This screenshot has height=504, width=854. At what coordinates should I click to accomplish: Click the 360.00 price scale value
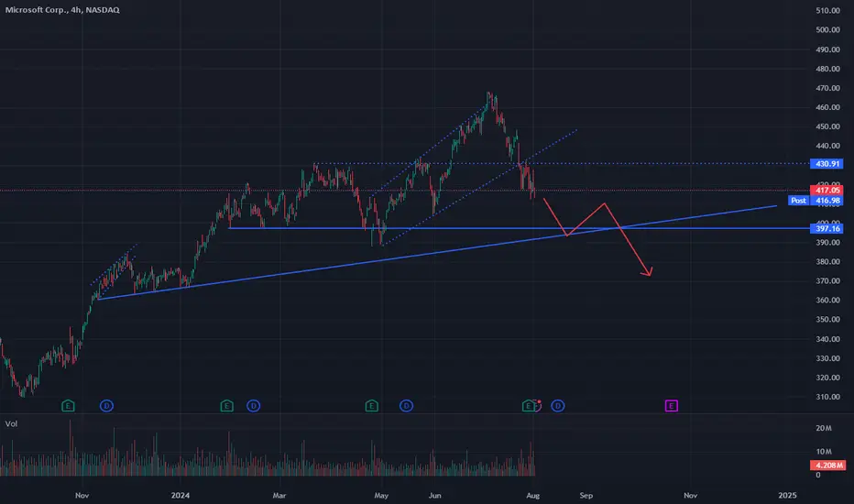pos(827,301)
